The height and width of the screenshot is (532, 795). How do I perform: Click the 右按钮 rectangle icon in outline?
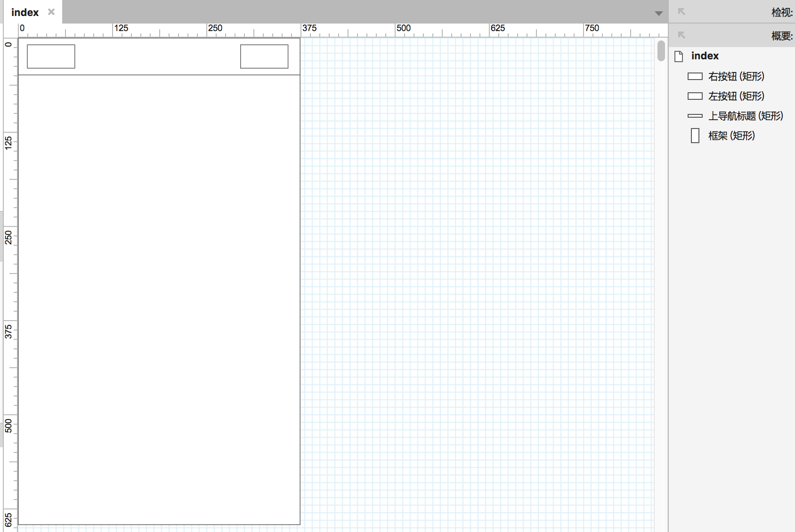click(695, 76)
